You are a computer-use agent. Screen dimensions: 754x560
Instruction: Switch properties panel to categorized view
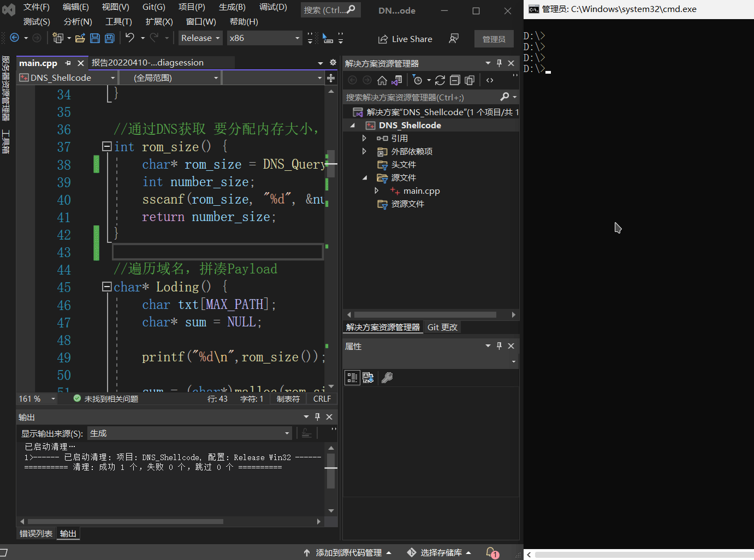coord(352,378)
